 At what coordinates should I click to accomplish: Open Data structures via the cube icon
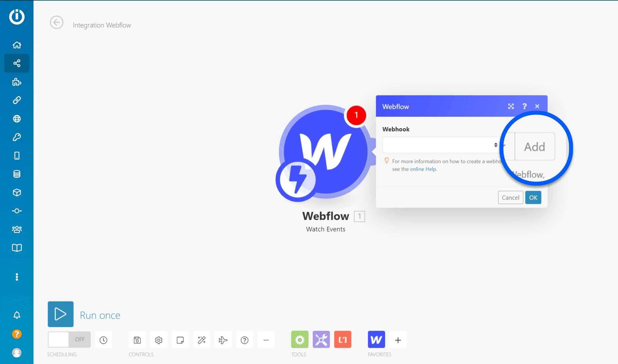click(17, 193)
